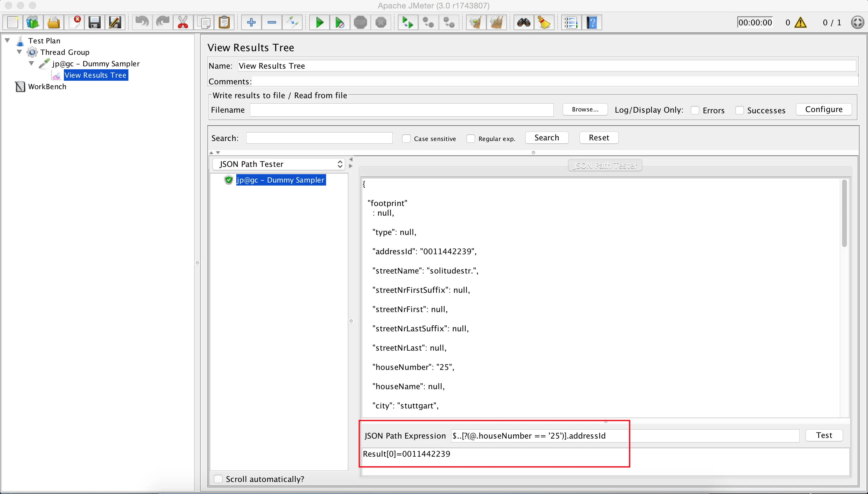
Task: Click the Stop test toolbar icon
Action: click(360, 22)
